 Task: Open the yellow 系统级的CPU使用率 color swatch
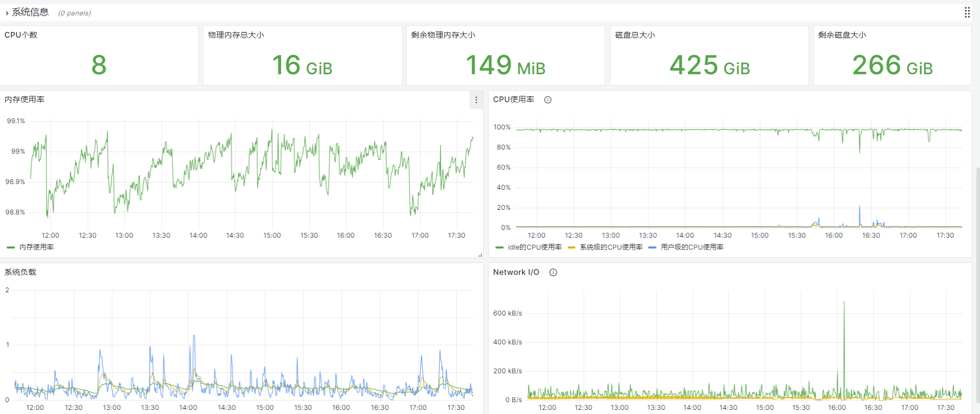pos(571,247)
